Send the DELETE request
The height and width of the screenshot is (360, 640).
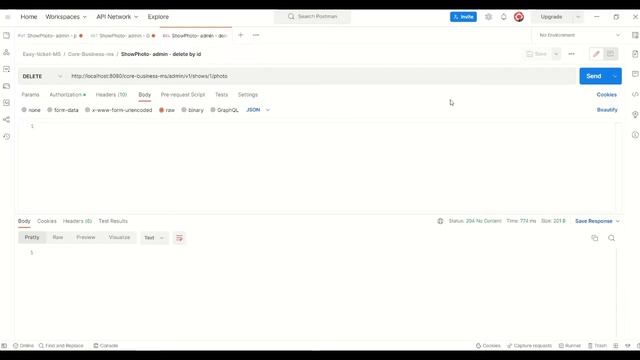tap(594, 76)
